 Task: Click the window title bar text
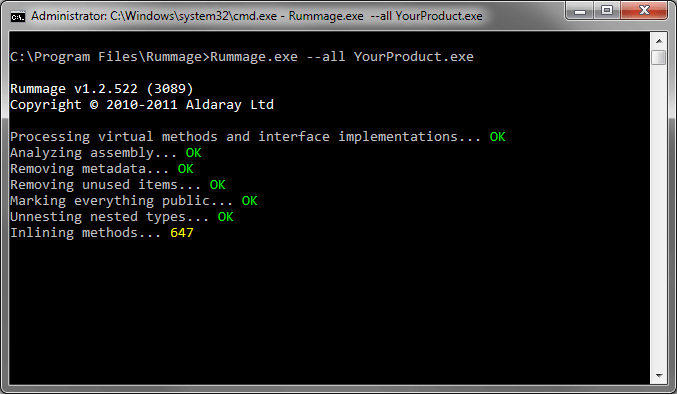pyautogui.click(x=256, y=16)
